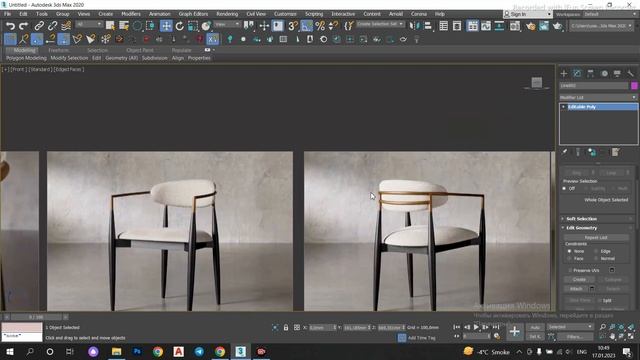The image size is (640, 360).
Task: Toggle the Selection Lock padlock icon
Action: tap(286, 327)
